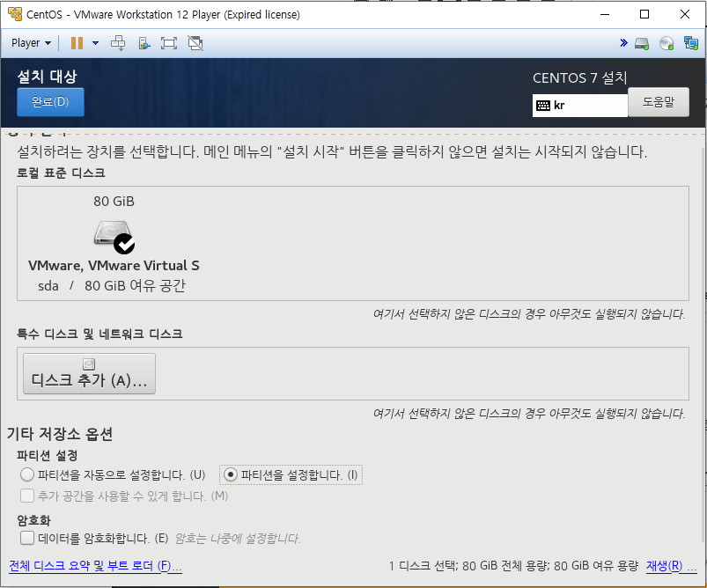Viewport: 707px width, 588px height.
Task: Open the 도움말 help button
Action: 659,102
